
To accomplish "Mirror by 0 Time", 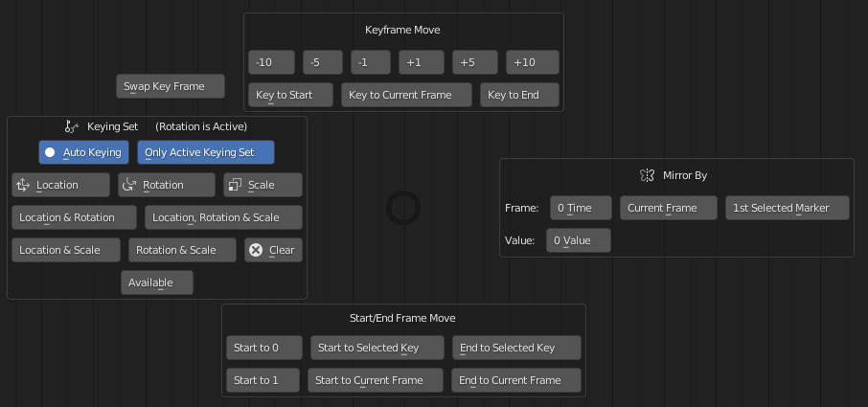I will pyautogui.click(x=582, y=208).
